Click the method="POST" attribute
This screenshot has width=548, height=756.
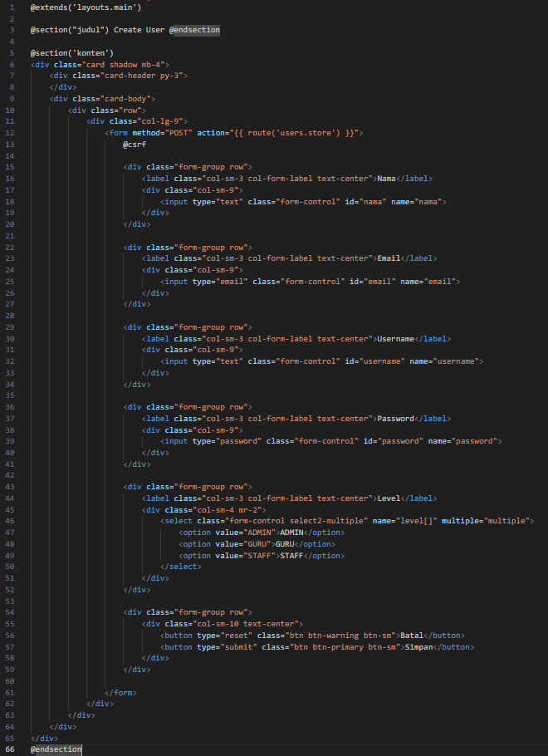pos(163,133)
